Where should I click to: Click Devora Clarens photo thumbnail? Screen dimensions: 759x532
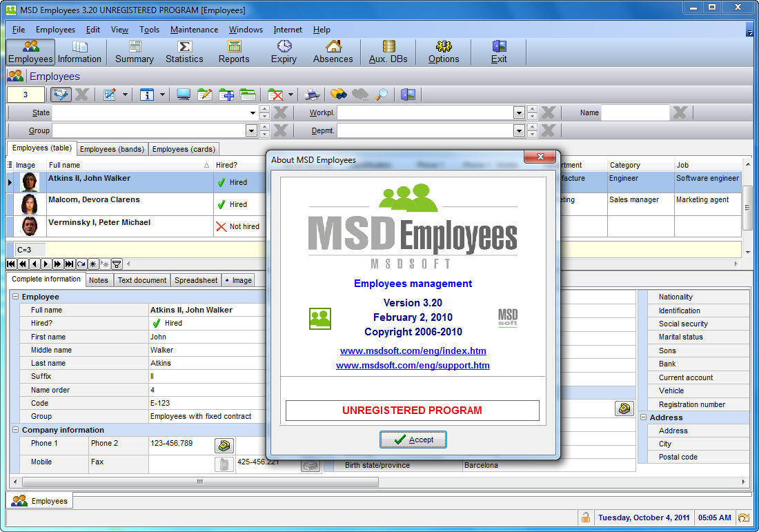(x=30, y=204)
